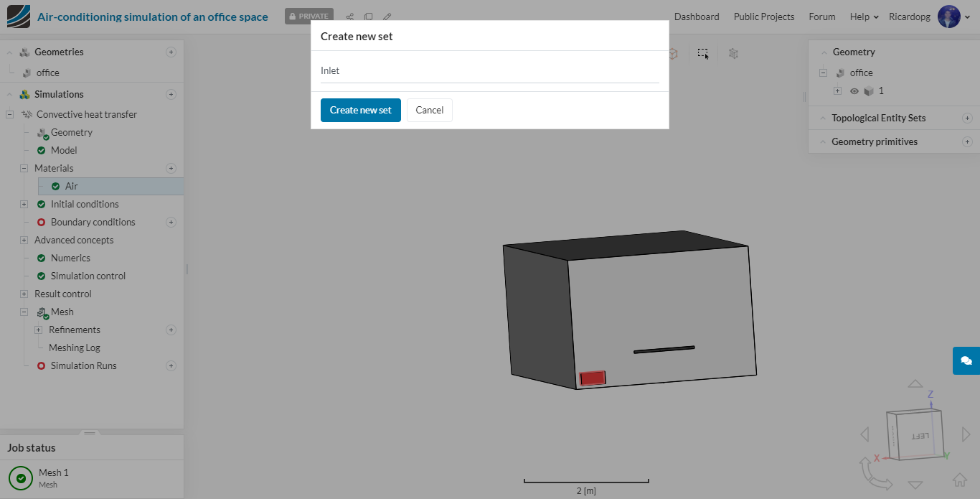Image resolution: width=980 pixels, height=499 pixels.
Task: Rotate view up with orientation cube arrow
Action: pyautogui.click(x=915, y=384)
